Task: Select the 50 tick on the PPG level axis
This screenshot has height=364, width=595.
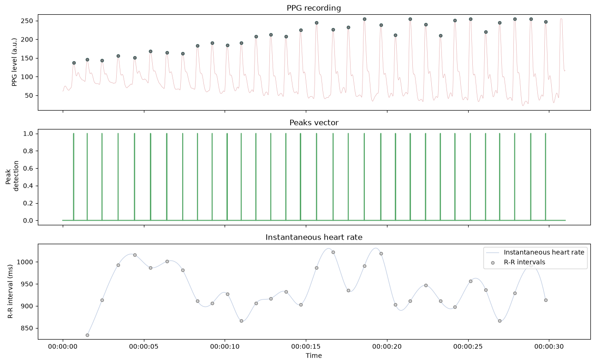Action: tap(30, 95)
